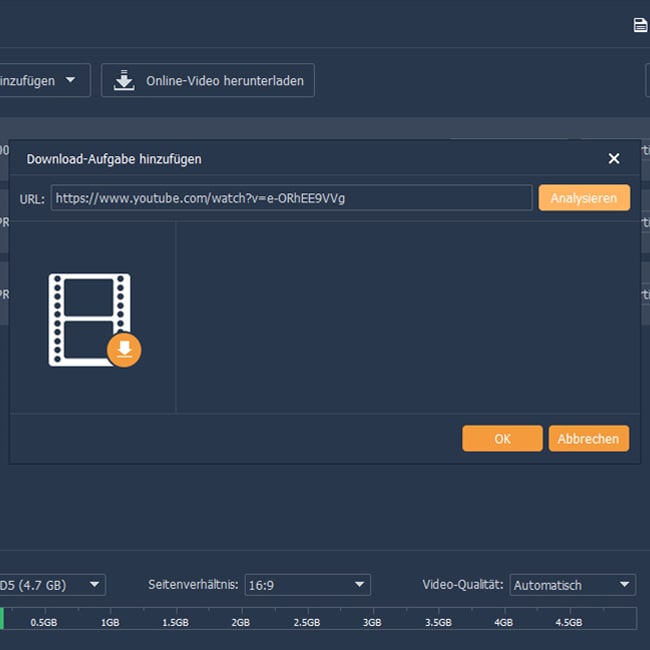The image size is (650, 650).
Task: Click the orange download badge on the film icon
Action: pos(124,349)
